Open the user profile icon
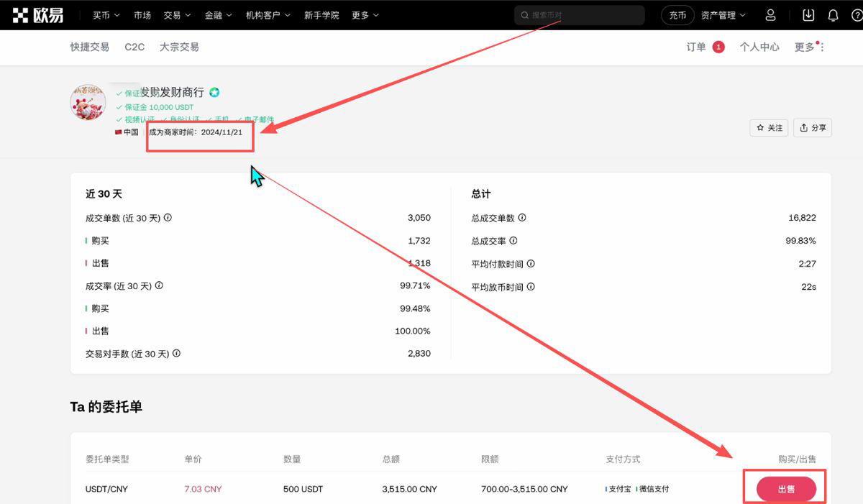The image size is (863, 504). point(770,14)
